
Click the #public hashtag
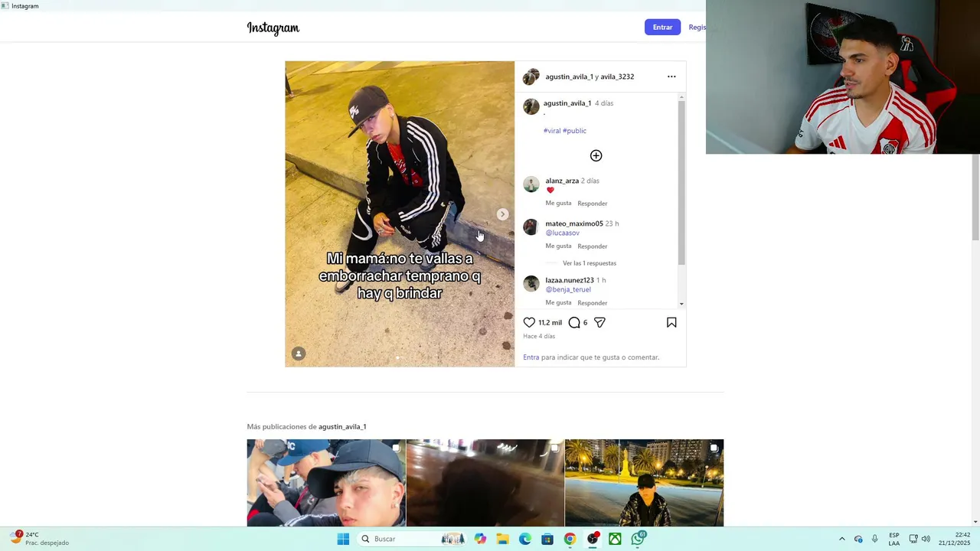point(575,131)
